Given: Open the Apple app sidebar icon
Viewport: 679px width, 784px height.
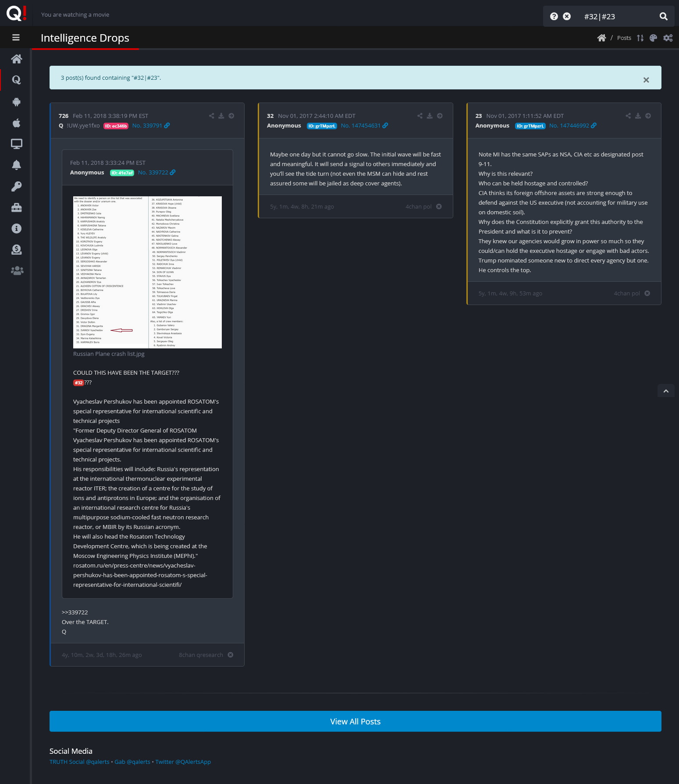Looking at the screenshot, I should pyautogui.click(x=17, y=123).
